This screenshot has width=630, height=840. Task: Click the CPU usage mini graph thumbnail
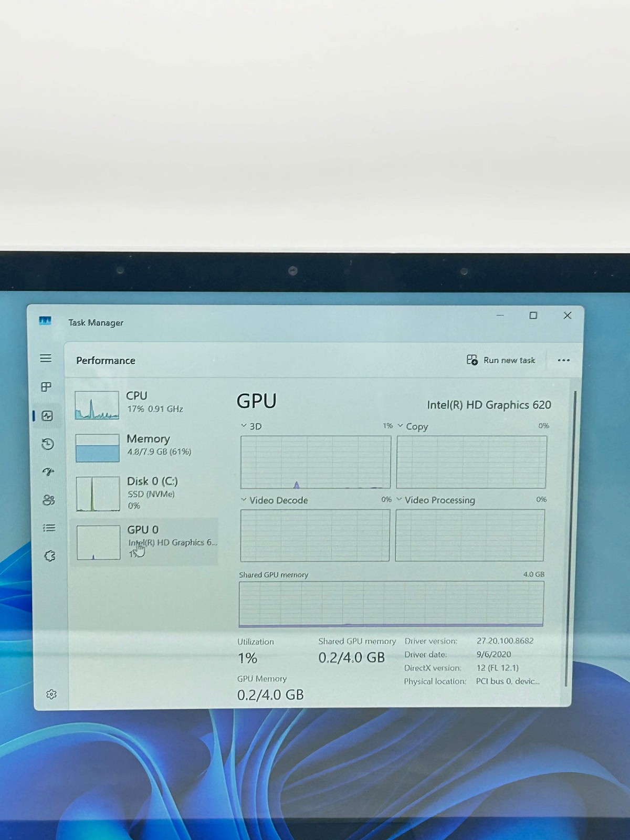point(97,405)
